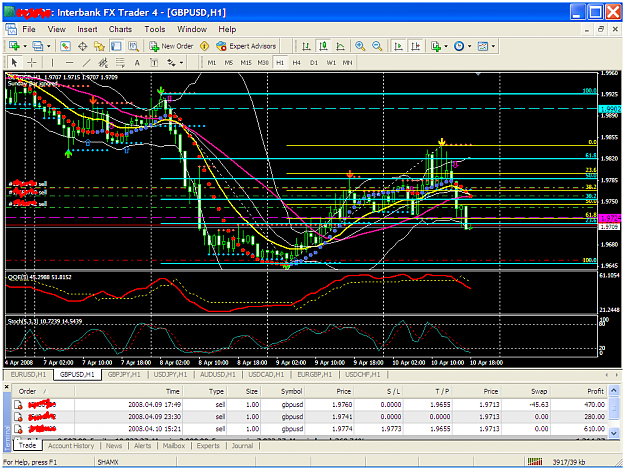Screen dimensions: 625x470
Task: Click the Zoom In magnifier
Action: click(360, 46)
